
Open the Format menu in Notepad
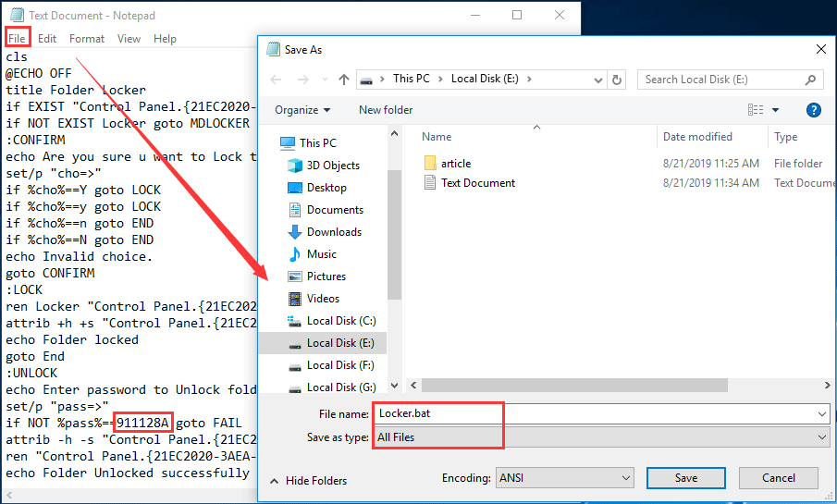pos(87,39)
